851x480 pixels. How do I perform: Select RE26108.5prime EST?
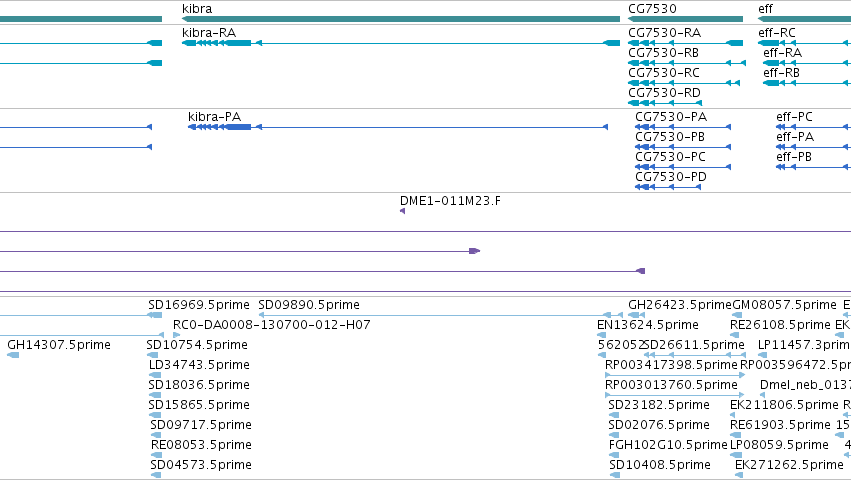click(735, 335)
